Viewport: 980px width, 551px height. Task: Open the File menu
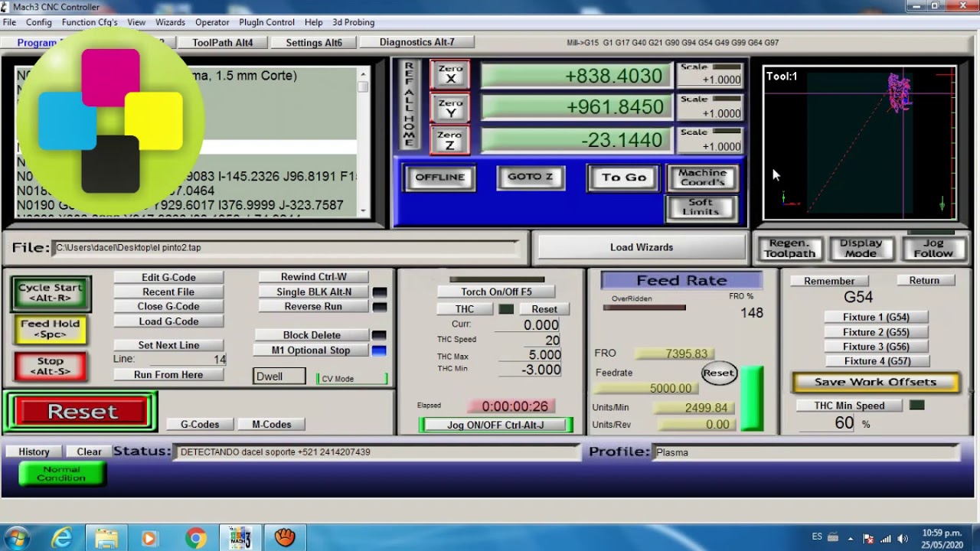pyautogui.click(x=9, y=22)
